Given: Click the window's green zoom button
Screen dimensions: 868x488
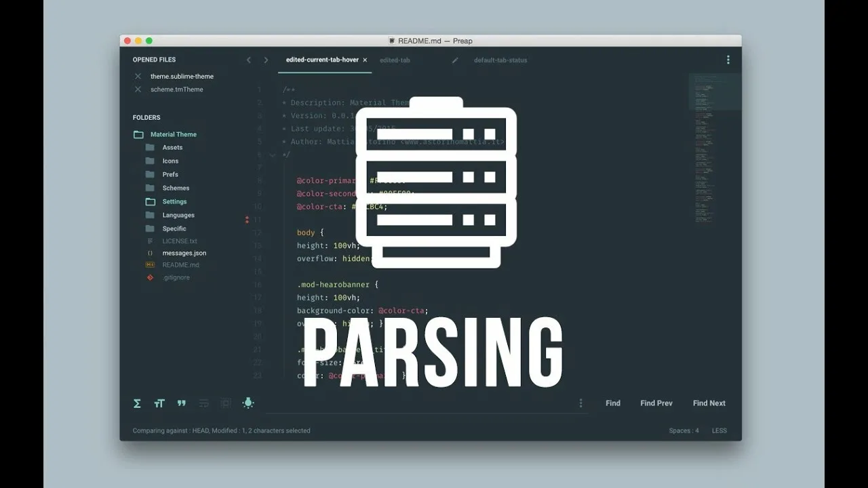Looking at the screenshot, I should (149, 41).
